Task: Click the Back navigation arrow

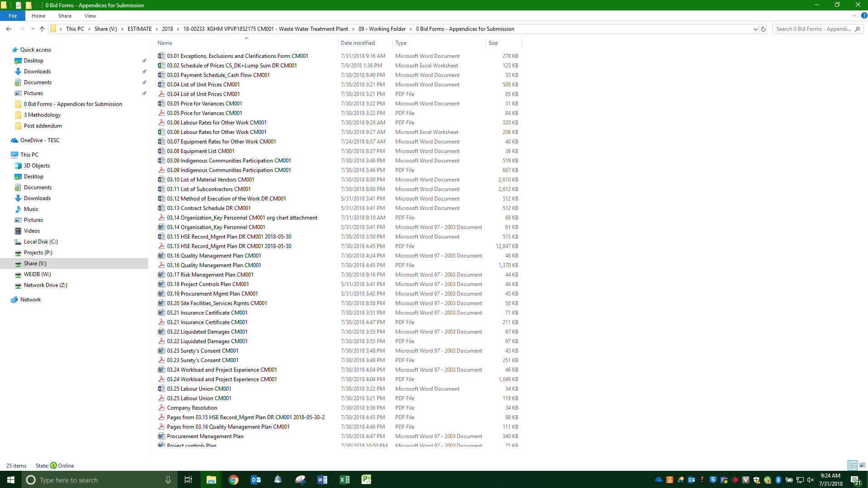Action: point(9,29)
